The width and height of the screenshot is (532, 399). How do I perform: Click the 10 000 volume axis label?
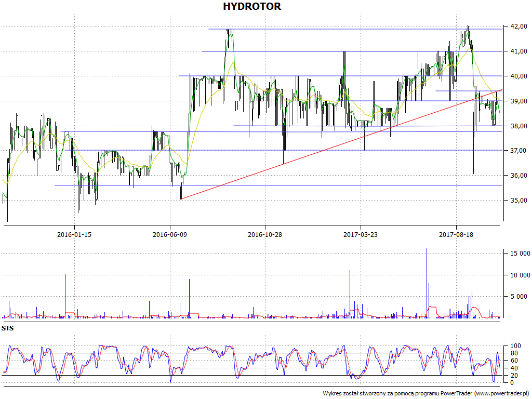tap(520, 275)
